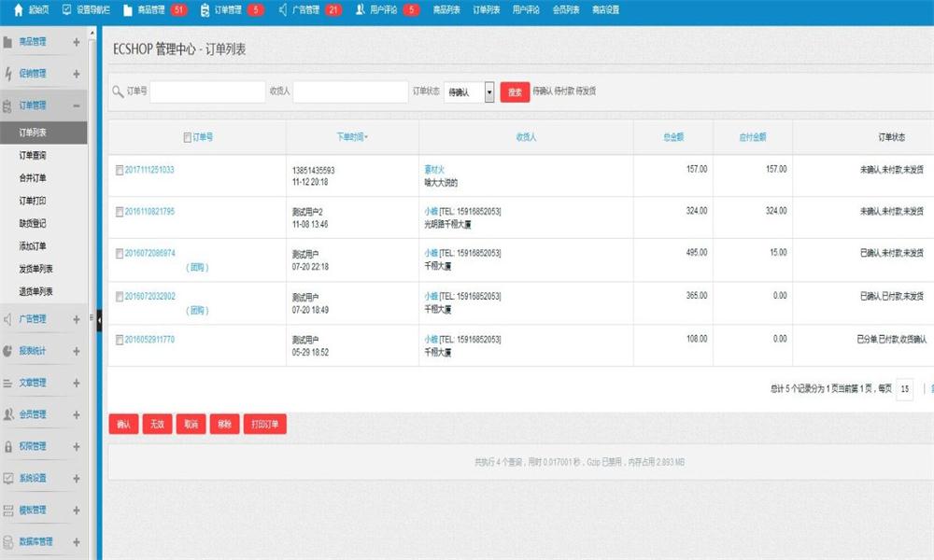Click the 打印订单 button
The height and width of the screenshot is (560, 934).
[x=266, y=424]
